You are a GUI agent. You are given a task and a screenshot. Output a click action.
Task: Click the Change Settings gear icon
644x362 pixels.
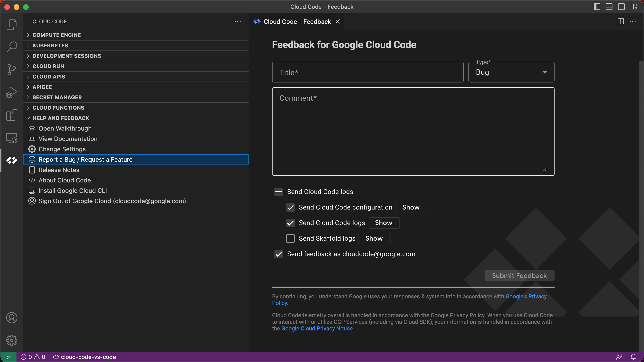coord(32,149)
